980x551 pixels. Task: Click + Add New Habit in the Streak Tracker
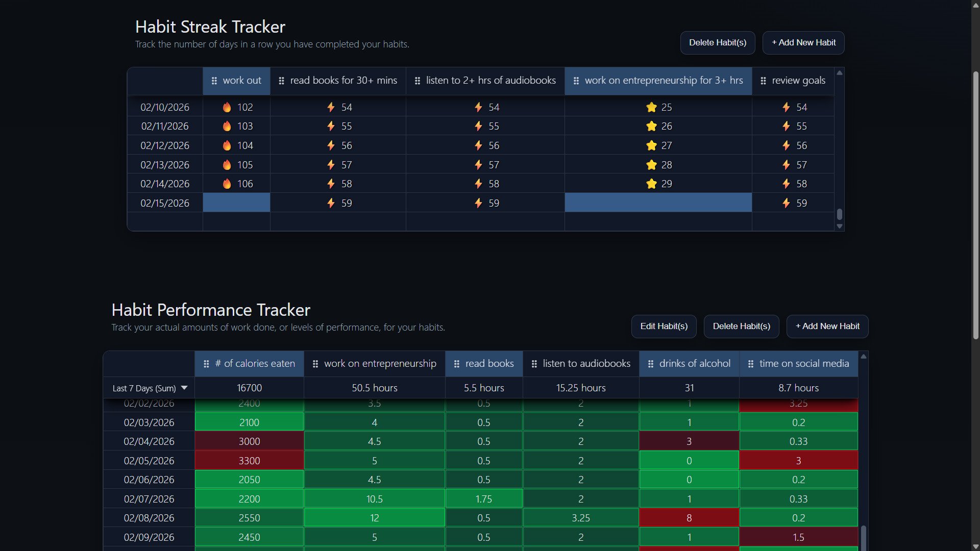803,43
